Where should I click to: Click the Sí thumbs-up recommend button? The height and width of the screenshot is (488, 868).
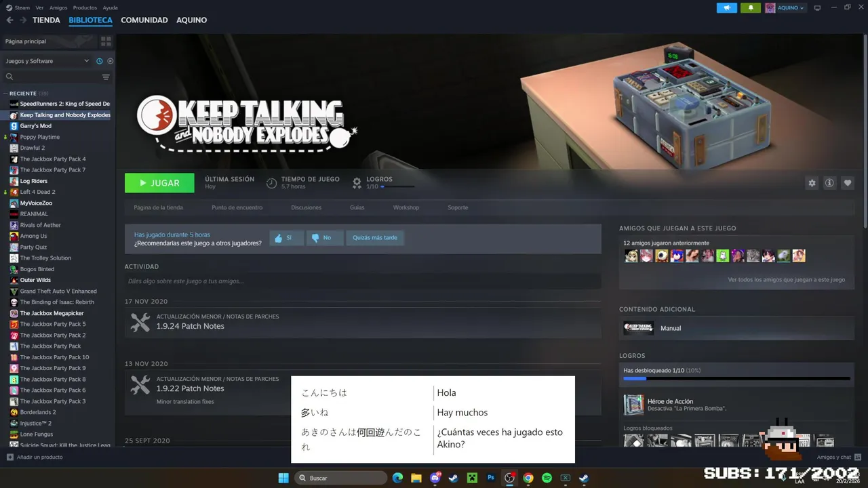pos(286,238)
